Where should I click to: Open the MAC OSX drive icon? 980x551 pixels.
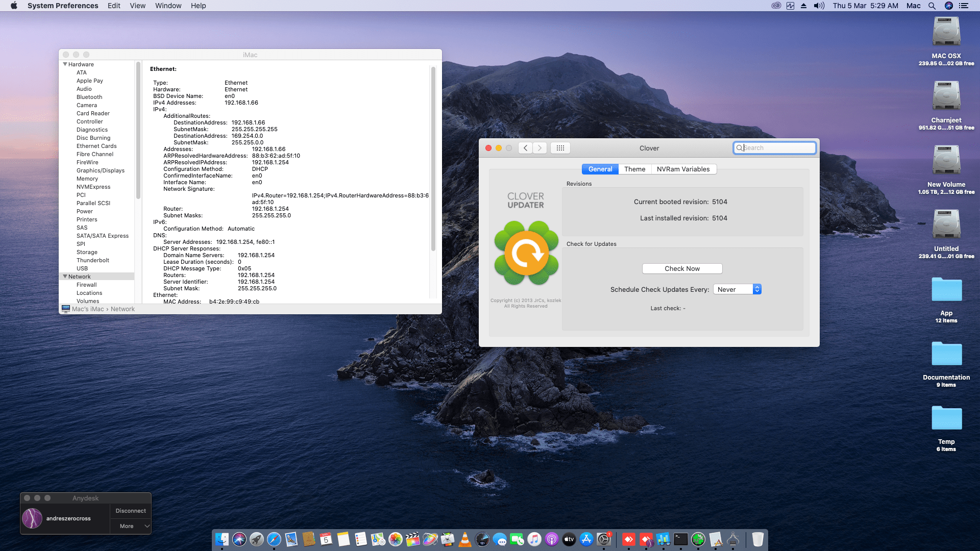pyautogui.click(x=946, y=32)
